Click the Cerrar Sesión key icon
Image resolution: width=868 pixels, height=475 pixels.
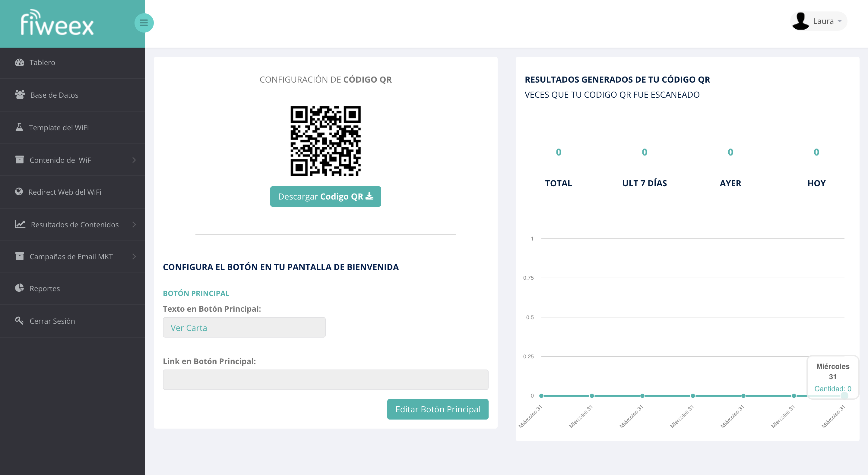pyautogui.click(x=19, y=320)
